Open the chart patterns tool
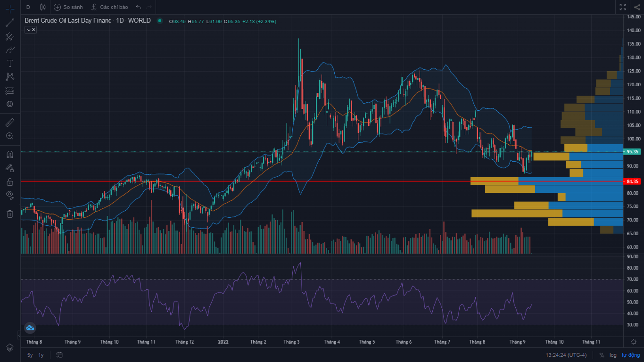The image size is (644, 362). [10, 77]
